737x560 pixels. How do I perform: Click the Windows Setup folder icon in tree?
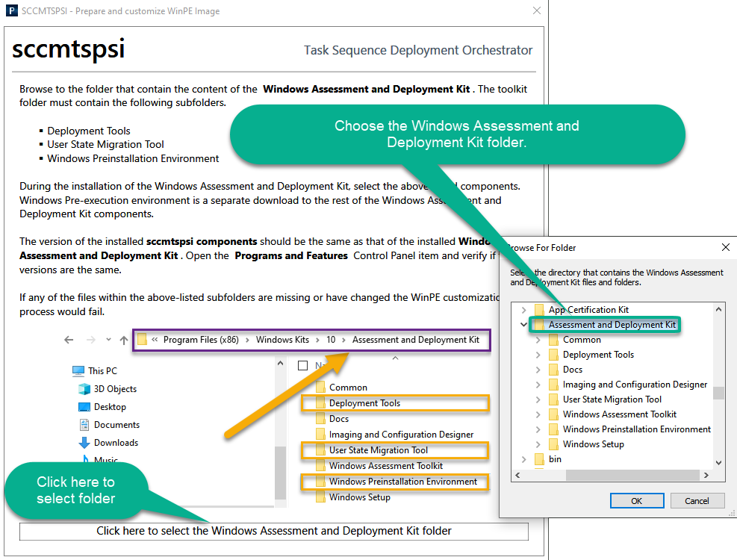tap(553, 444)
